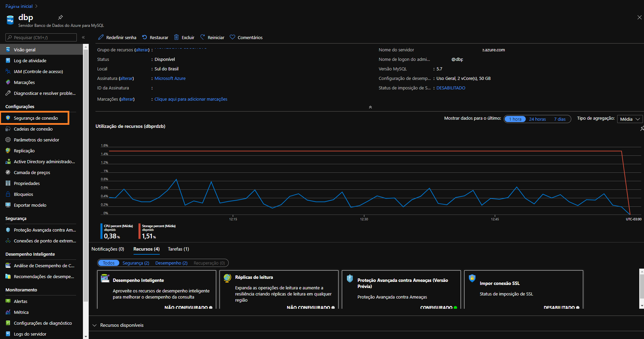This screenshot has height=339, width=644.
Task: Open Microsoft Azure subscription link
Action: (170, 78)
